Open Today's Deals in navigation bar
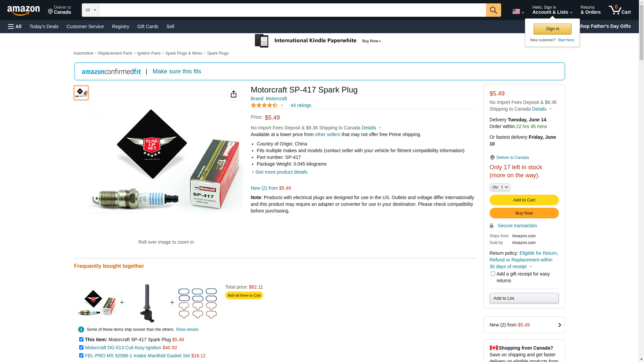644x362 pixels. [x=44, y=26]
